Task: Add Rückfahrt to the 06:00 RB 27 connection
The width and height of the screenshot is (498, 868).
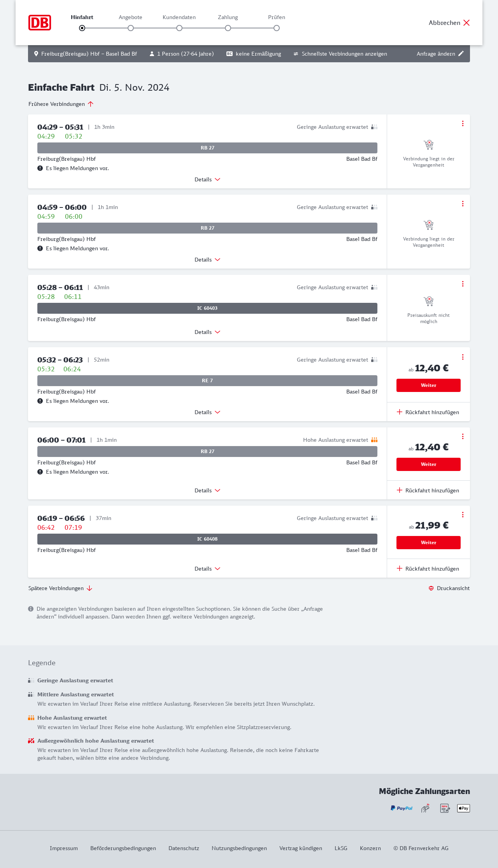Action: pos(428,490)
